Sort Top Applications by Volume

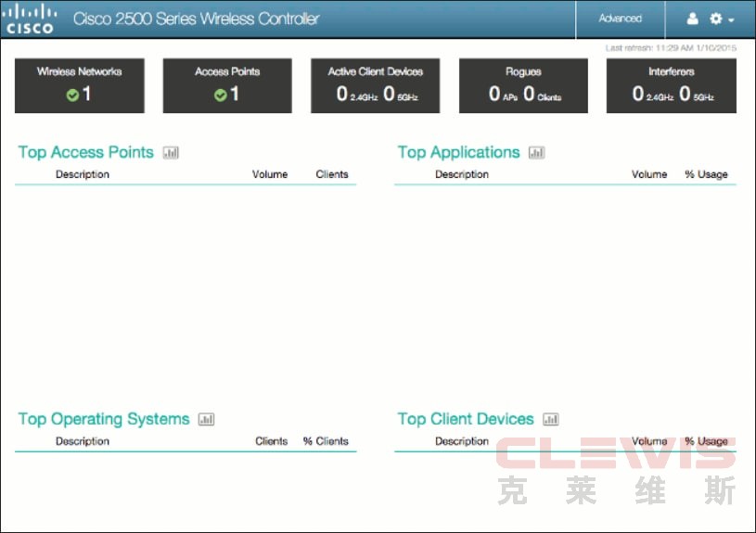649,174
